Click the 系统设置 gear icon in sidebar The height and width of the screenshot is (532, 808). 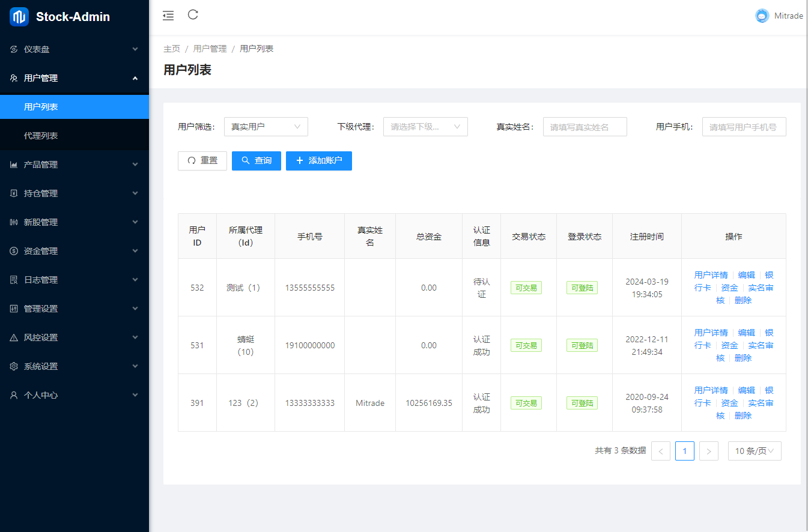pyautogui.click(x=14, y=366)
